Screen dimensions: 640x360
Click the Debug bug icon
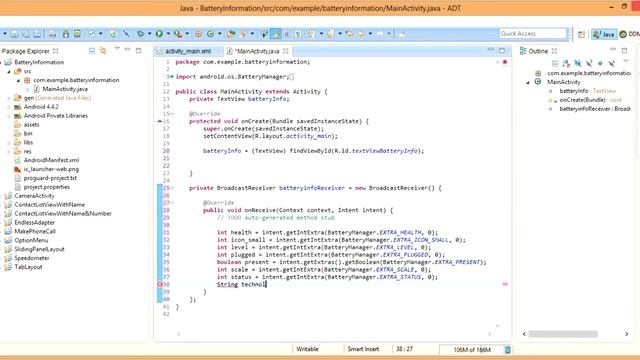pyautogui.click(x=140, y=34)
